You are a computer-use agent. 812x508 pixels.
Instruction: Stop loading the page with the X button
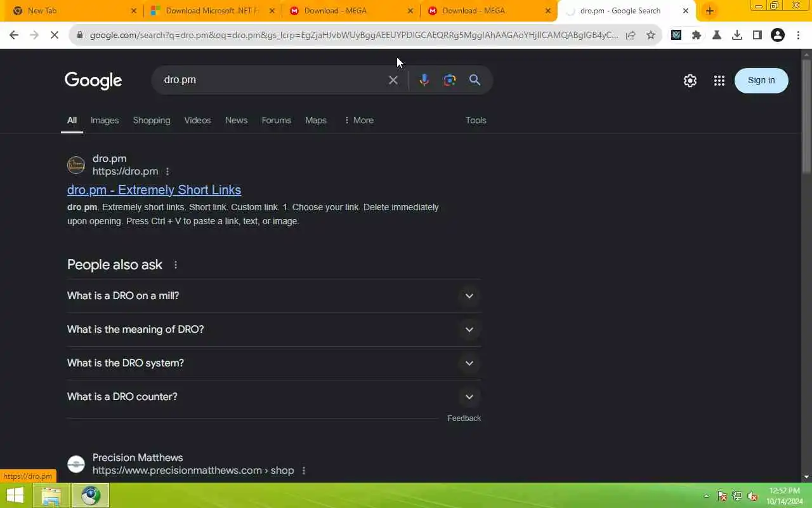[x=55, y=36]
